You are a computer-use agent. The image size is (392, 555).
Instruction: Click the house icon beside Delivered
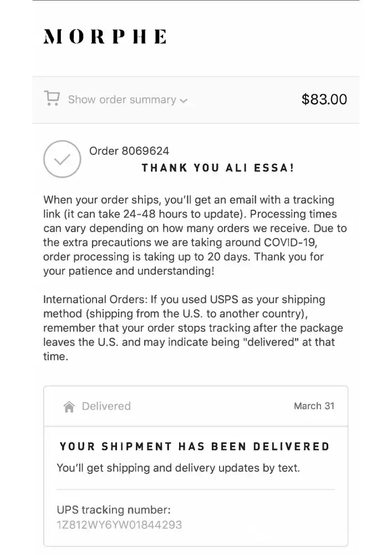click(x=69, y=407)
